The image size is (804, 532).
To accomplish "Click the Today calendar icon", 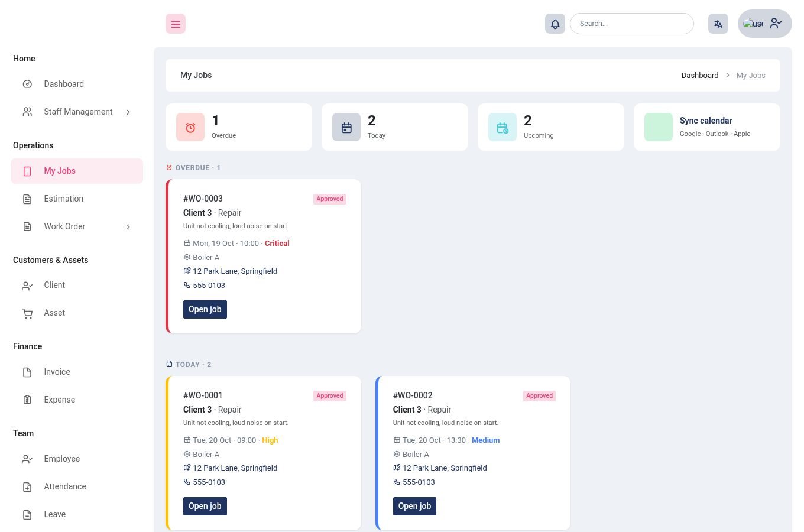I will pos(346,127).
